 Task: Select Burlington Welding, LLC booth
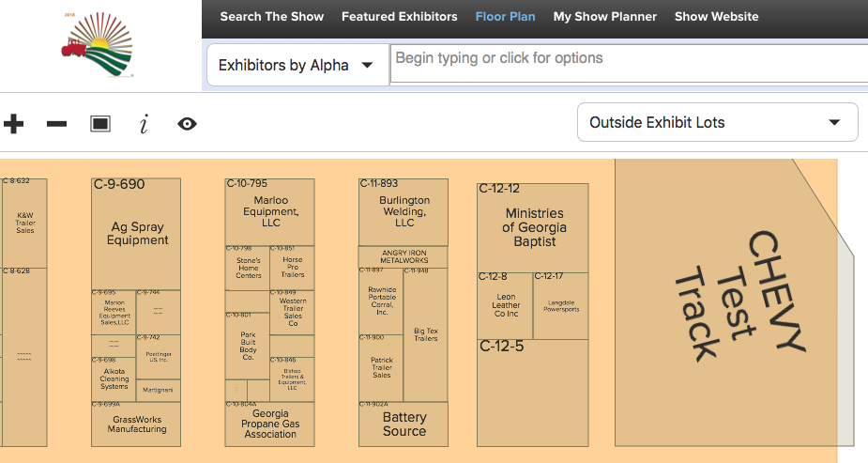(404, 211)
